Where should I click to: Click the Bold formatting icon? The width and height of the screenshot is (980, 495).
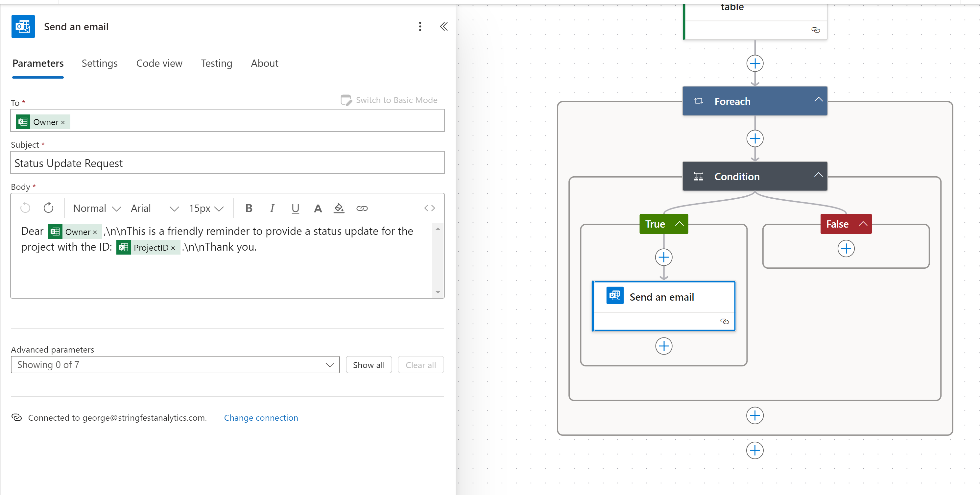[x=249, y=208]
